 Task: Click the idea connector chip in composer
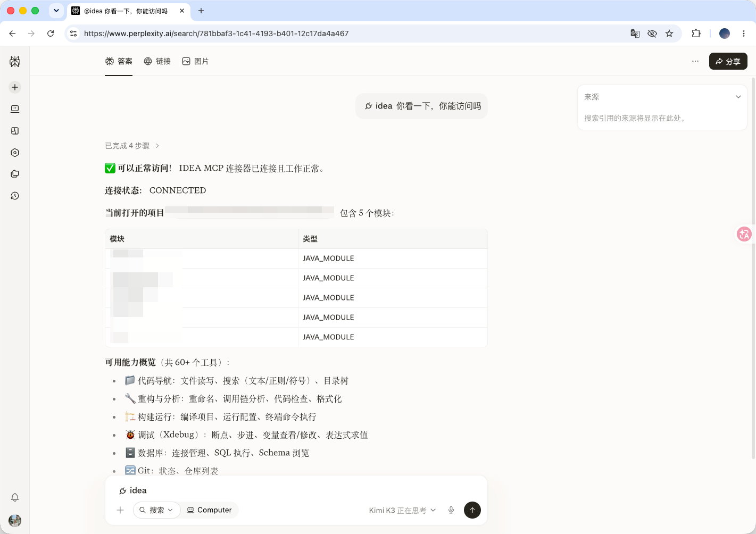(x=133, y=490)
